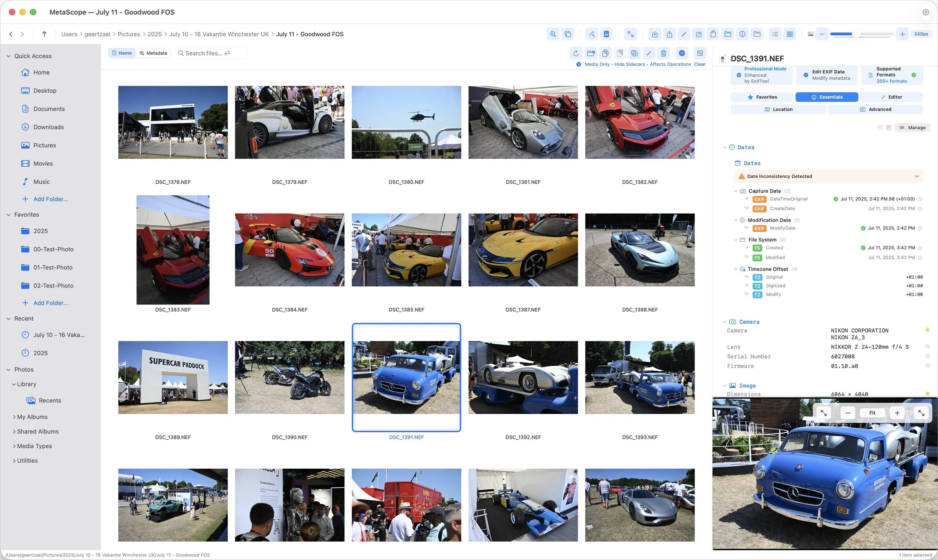The height and width of the screenshot is (560, 938).
Task: Collapse the Camera metadata section
Action: 725,322
